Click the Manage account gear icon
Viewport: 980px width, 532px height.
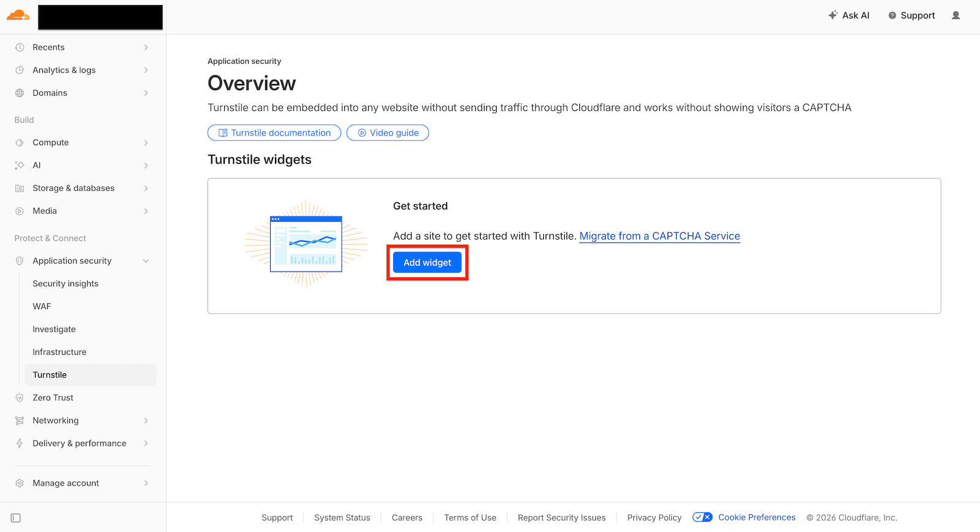pos(20,483)
